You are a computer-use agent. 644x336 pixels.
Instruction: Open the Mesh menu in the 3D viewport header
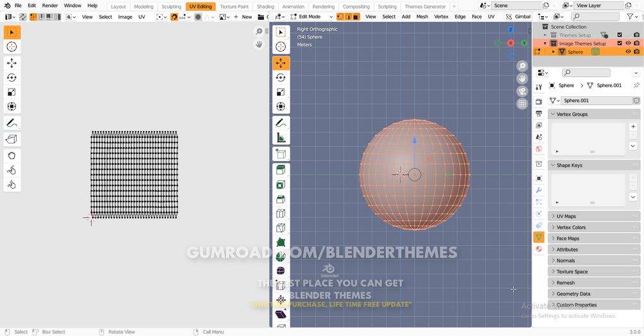[x=422, y=17]
